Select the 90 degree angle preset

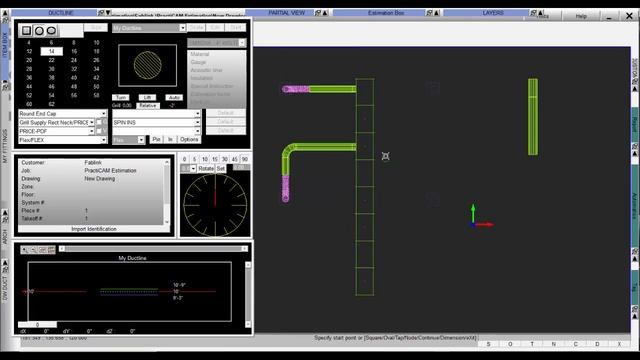point(245,159)
